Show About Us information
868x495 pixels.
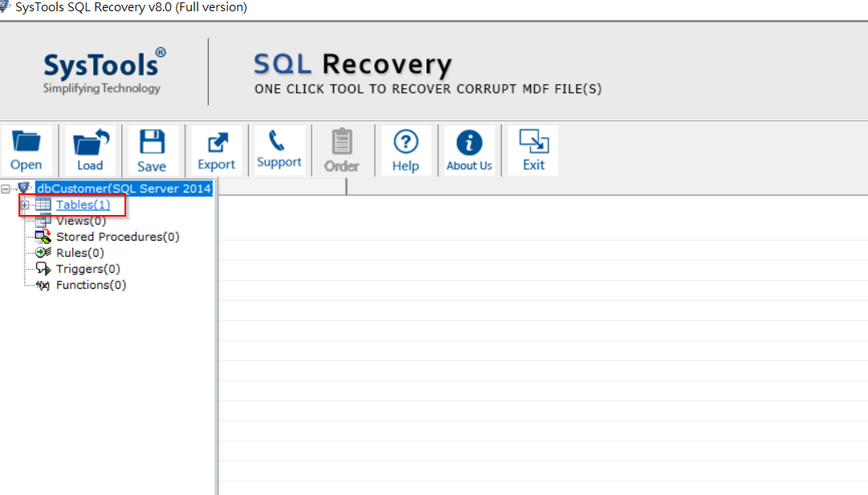click(x=470, y=151)
